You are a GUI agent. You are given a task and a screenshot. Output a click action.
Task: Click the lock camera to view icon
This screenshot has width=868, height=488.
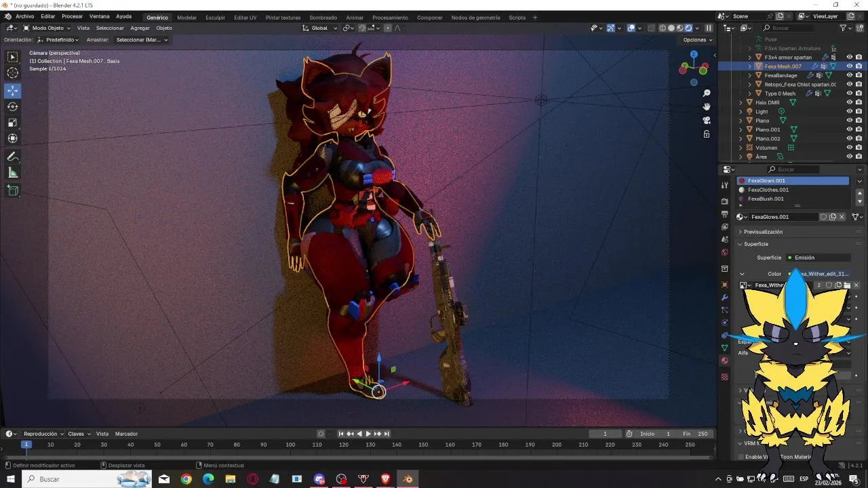[707, 134]
